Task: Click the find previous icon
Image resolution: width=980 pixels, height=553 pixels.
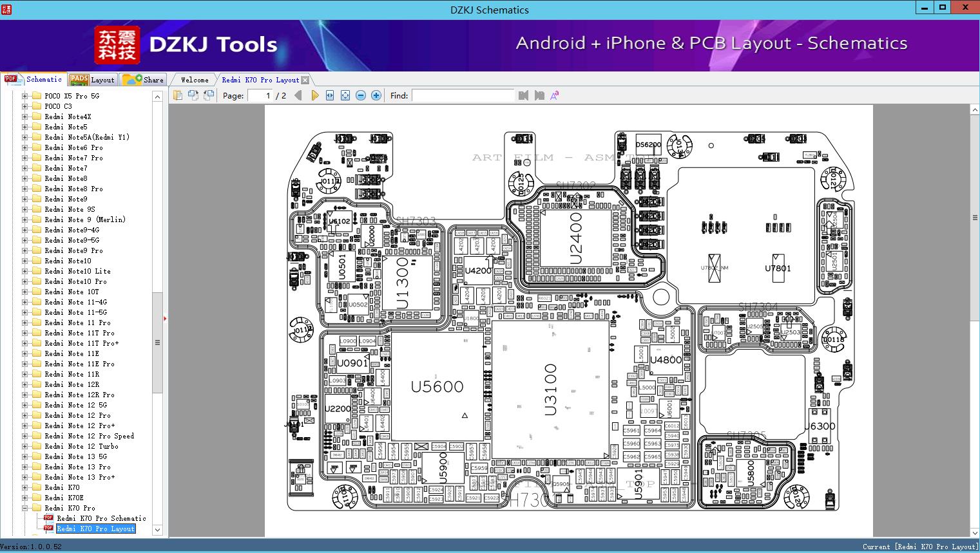Action: [523, 95]
